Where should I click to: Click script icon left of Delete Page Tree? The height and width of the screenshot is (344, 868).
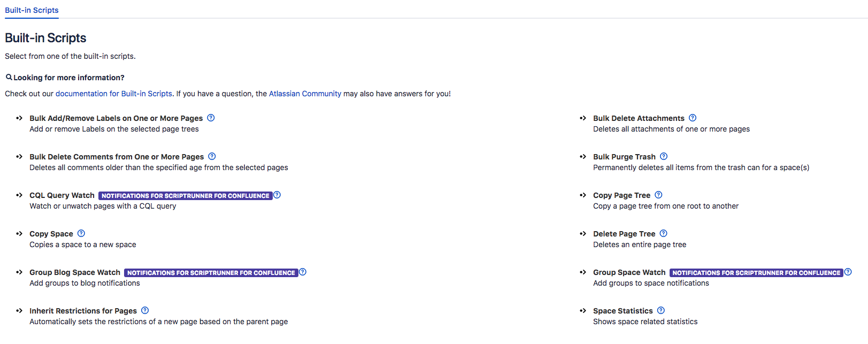coord(583,234)
